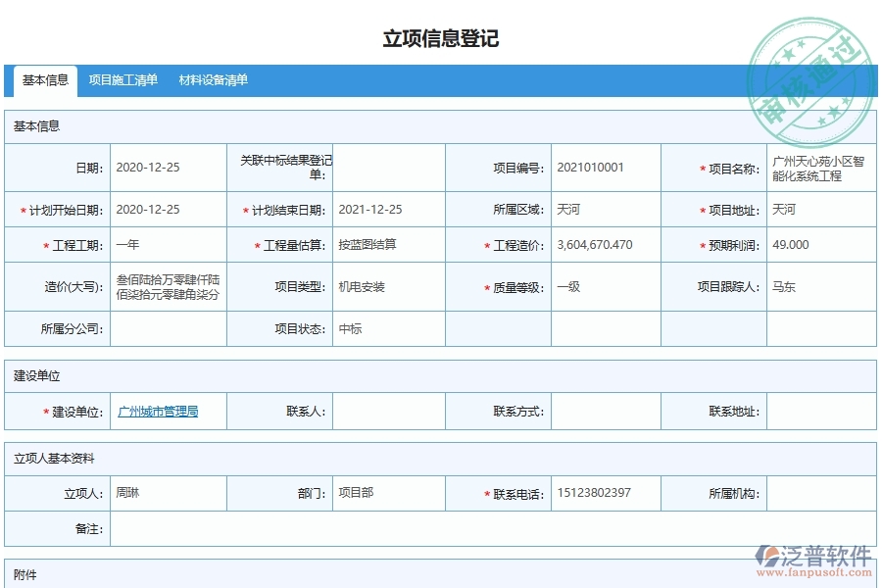Switch to the 项目施工清单 tab
The height and width of the screenshot is (588, 882).
coord(122,80)
